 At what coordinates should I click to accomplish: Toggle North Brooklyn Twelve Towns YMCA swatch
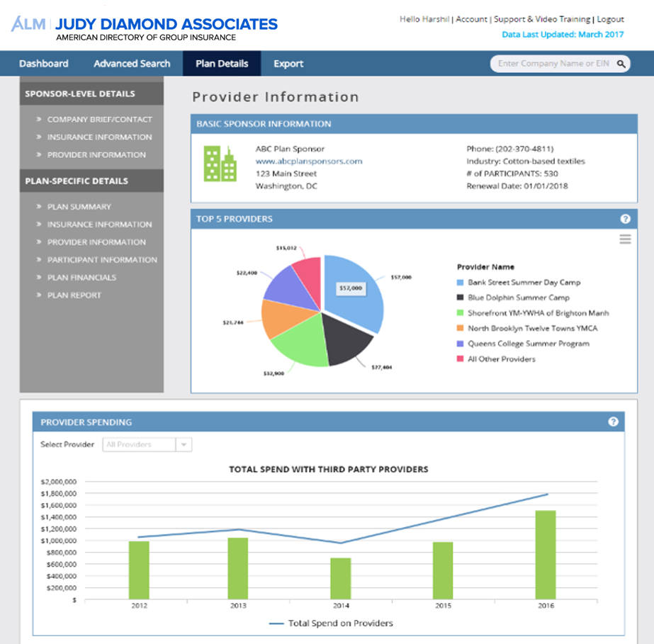[460, 328]
